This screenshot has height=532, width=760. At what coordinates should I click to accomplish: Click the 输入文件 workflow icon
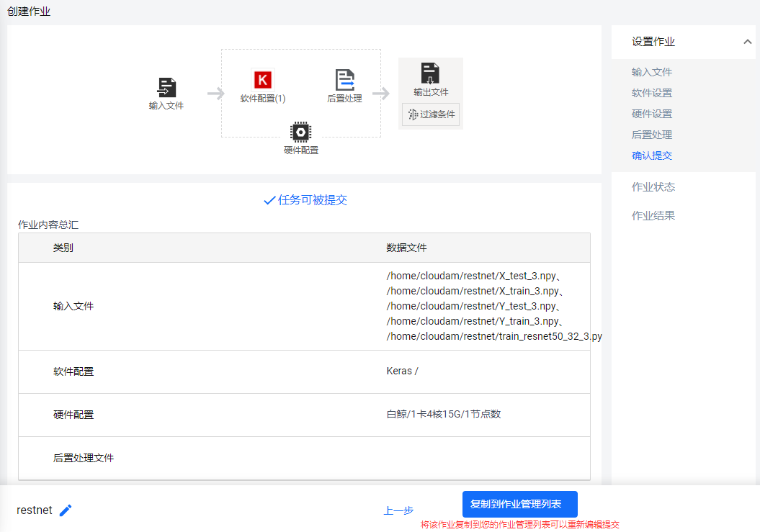tap(166, 88)
